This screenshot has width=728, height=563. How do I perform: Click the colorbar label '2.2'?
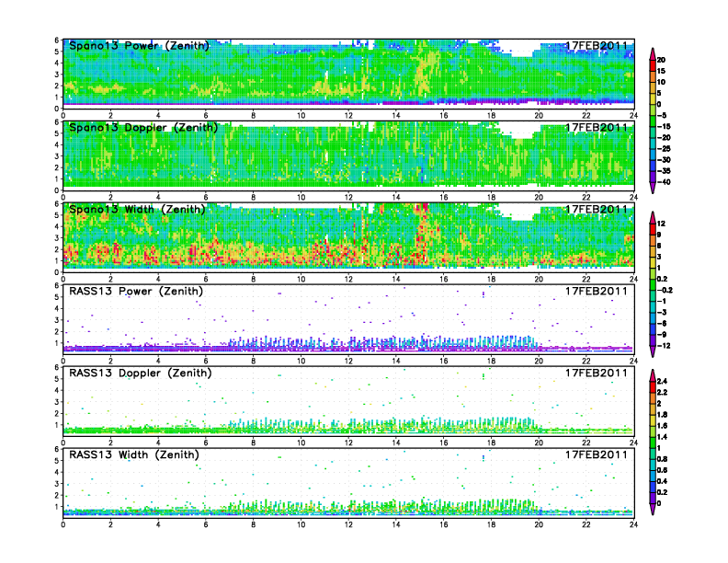(662, 392)
